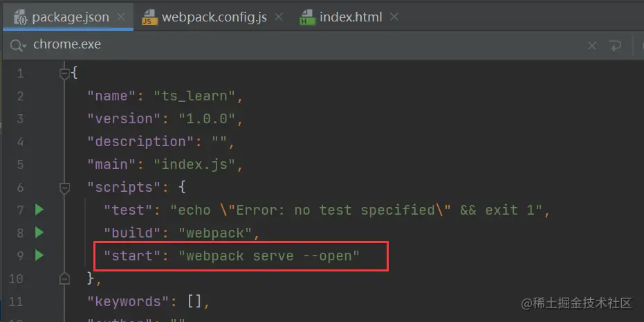
Task: Click the "index.js" value
Action: 194,165
